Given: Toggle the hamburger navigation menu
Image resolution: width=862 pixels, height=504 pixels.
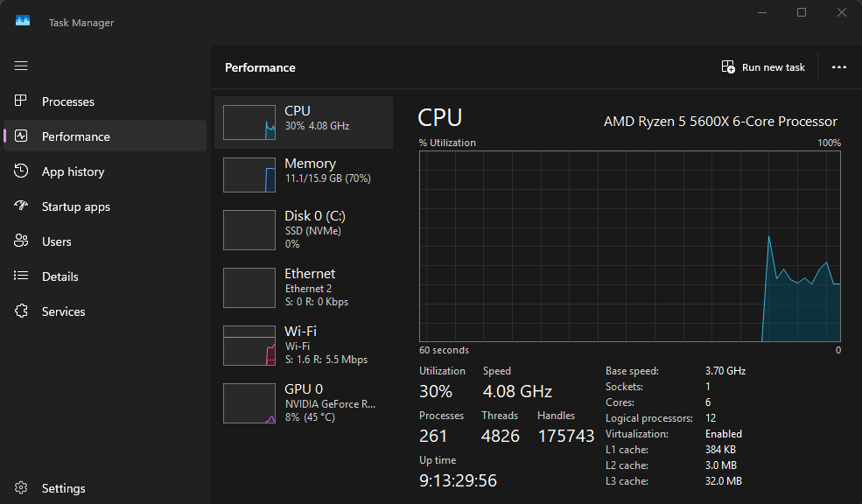Looking at the screenshot, I should (x=21, y=66).
